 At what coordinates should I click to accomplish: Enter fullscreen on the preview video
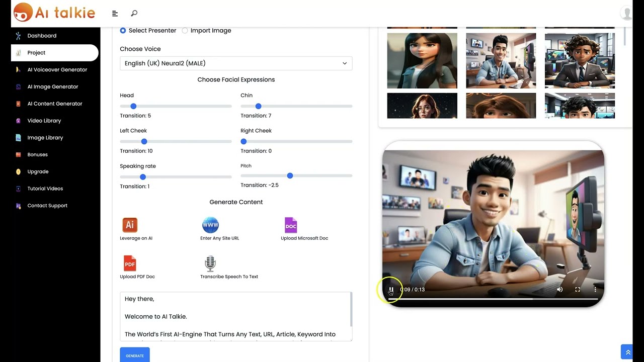(578, 290)
